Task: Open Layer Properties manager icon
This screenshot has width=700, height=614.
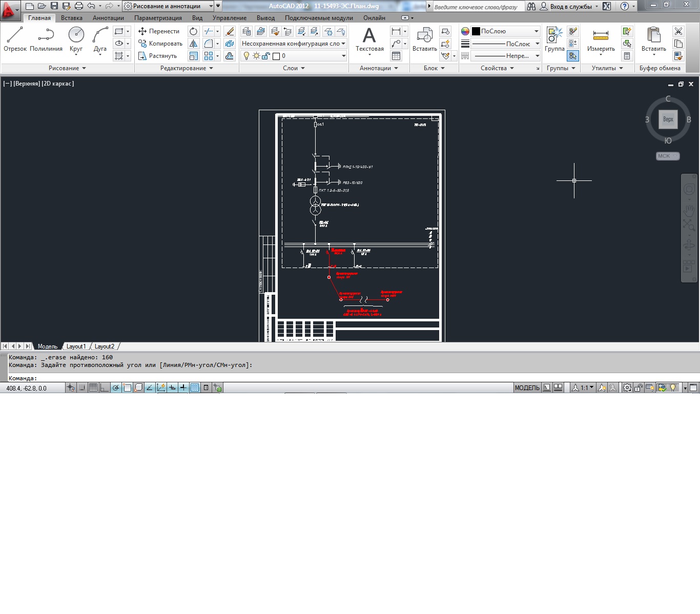Action: pyautogui.click(x=246, y=31)
